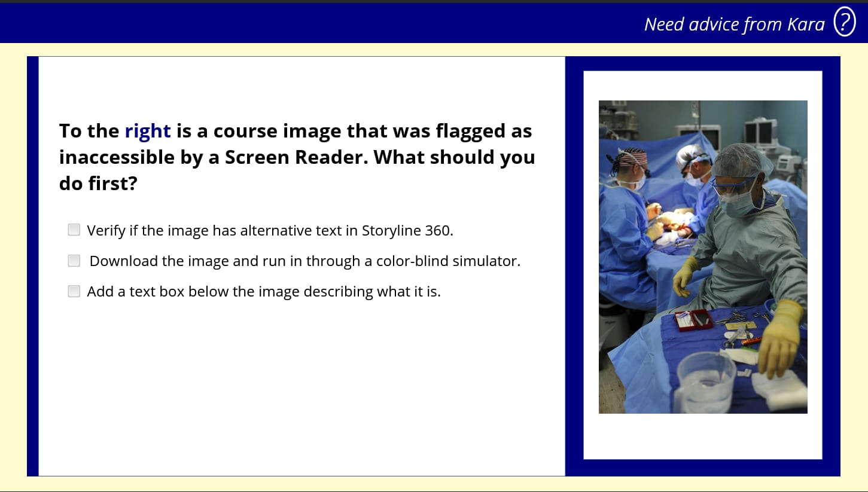Open the 'Need advice from Kara' link

[734, 24]
